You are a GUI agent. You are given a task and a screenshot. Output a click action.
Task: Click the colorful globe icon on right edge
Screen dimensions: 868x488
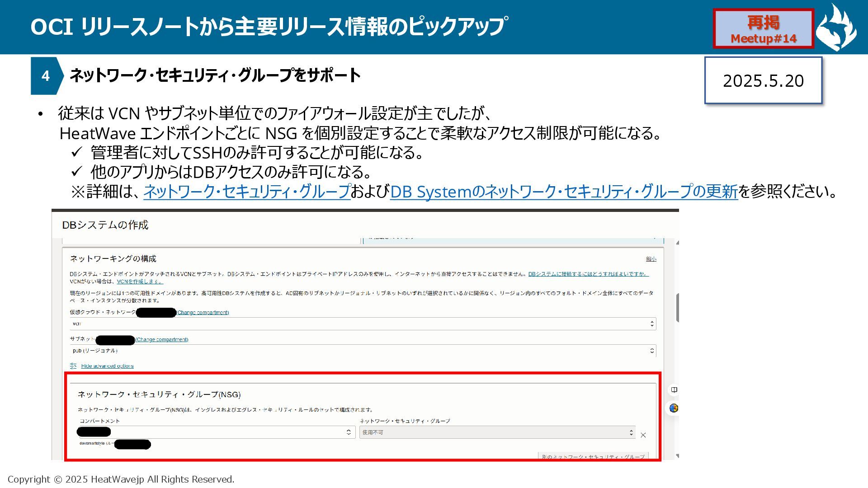[674, 408]
